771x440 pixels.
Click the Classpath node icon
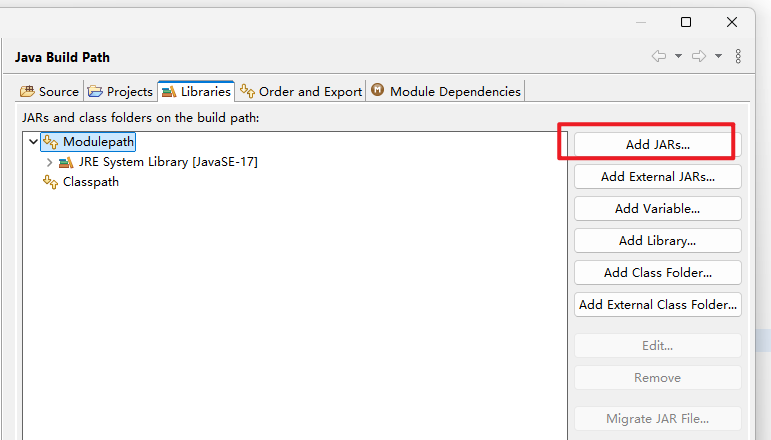pos(50,182)
